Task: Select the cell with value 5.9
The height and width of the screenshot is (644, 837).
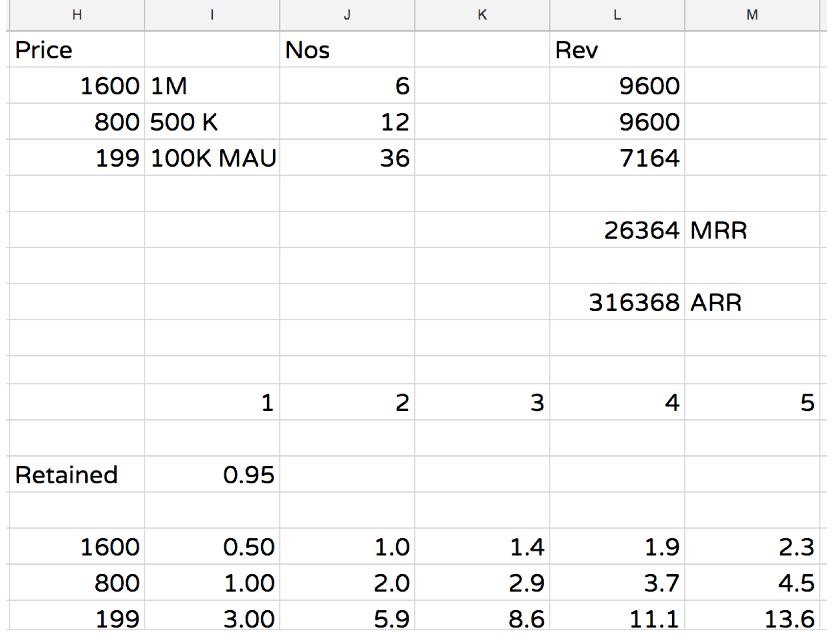Action: click(347, 616)
